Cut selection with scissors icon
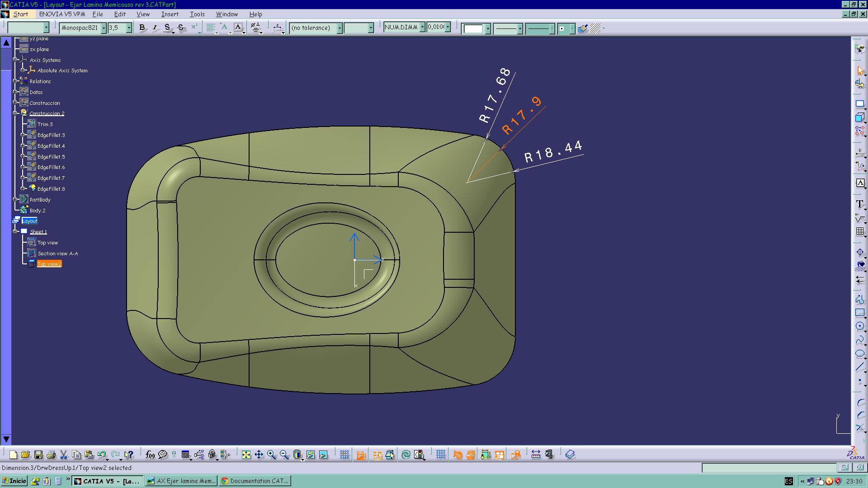Viewport: 868px width, 488px height. pyautogui.click(x=64, y=455)
